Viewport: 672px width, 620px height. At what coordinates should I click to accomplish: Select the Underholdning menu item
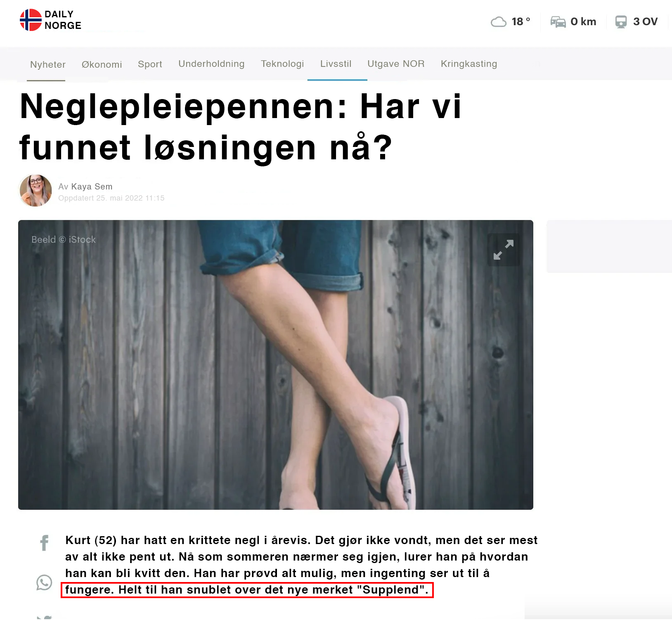pyautogui.click(x=211, y=64)
